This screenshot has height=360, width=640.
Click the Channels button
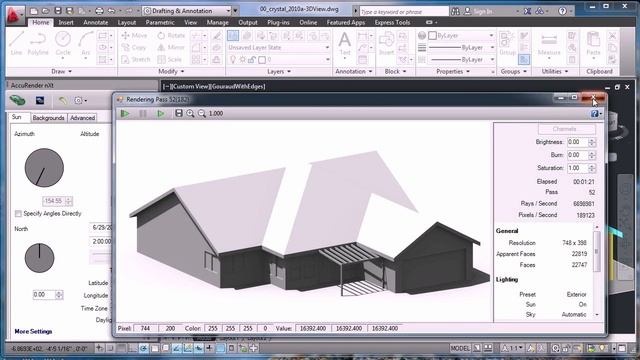coord(566,129)
